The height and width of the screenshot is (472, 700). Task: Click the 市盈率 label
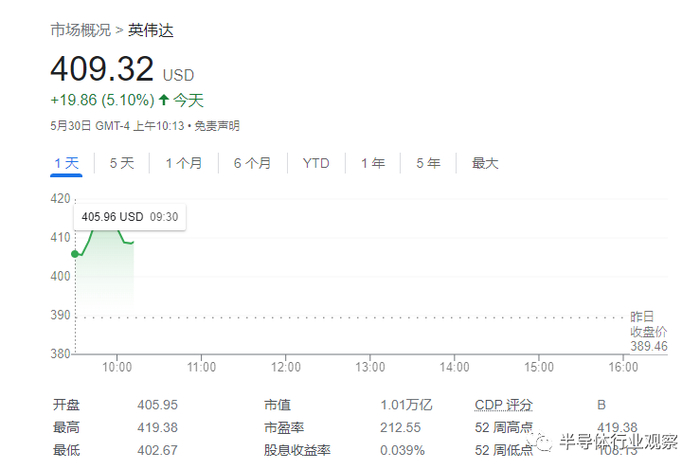click(x=284, y=428)
